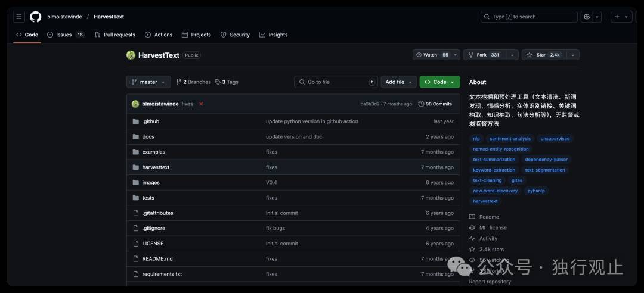Viewport: 644px width, 293px height.
Task: Click the images folder icon
Action: (x=136, y=182)
